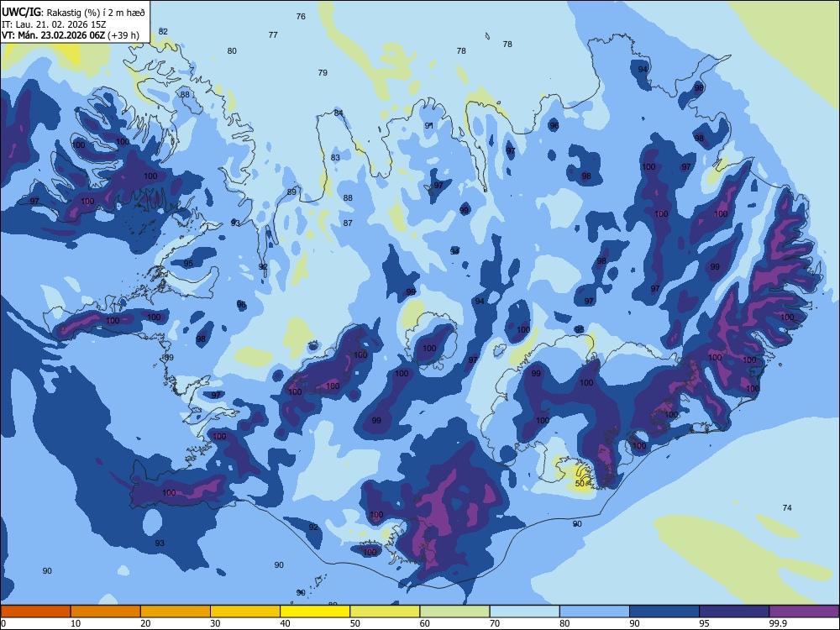Click the bright yellow 40–50 legend swatch

click(315, 612)
